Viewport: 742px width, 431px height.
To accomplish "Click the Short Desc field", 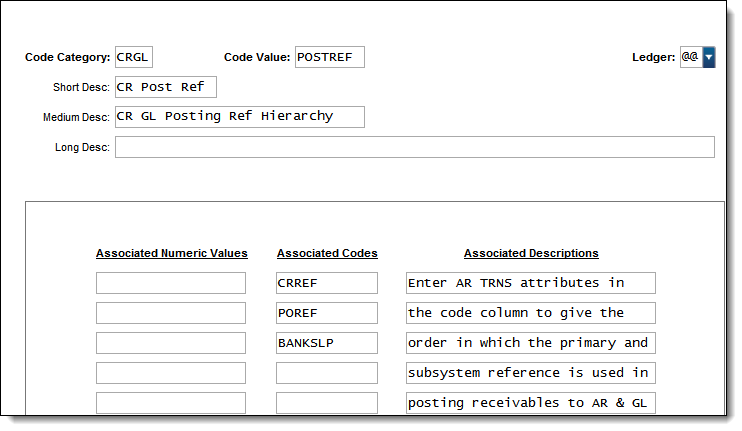I will [x=166, y=87].
